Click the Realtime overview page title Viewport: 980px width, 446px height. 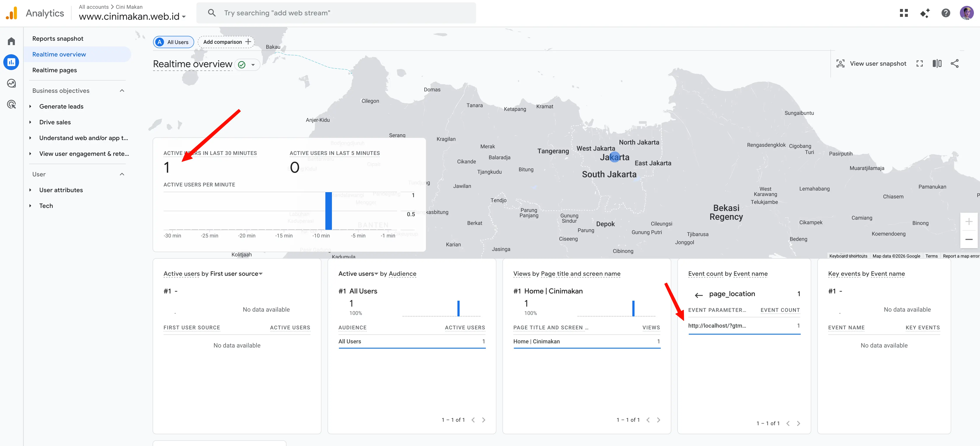click(x=192, y=64)
